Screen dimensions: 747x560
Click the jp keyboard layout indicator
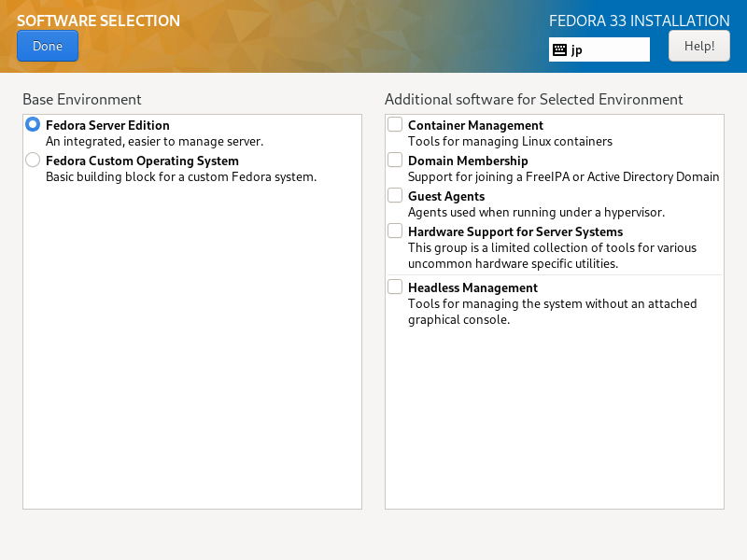[x=599, y=49]
